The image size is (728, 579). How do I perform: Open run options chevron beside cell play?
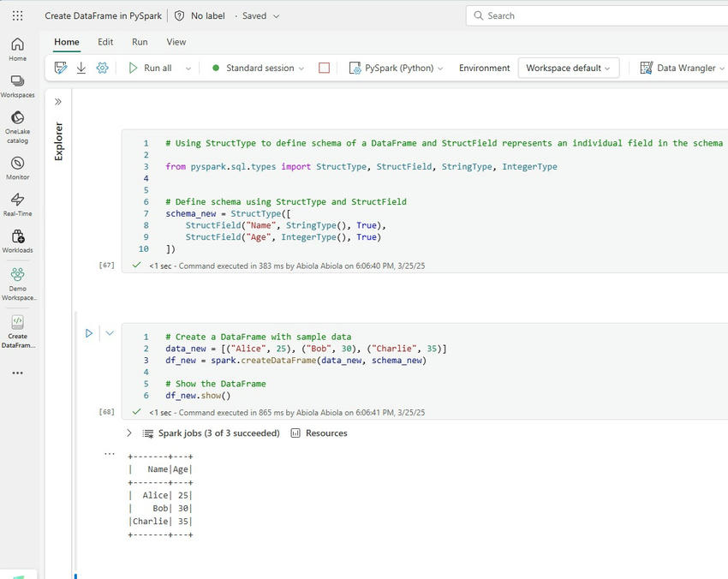pos(110,333)
